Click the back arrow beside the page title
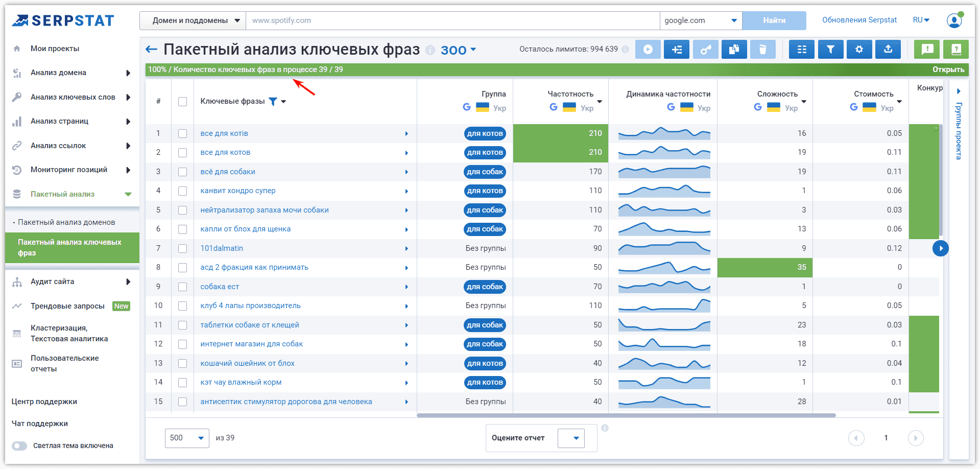 pyautogui.click(x=151, y=49)
